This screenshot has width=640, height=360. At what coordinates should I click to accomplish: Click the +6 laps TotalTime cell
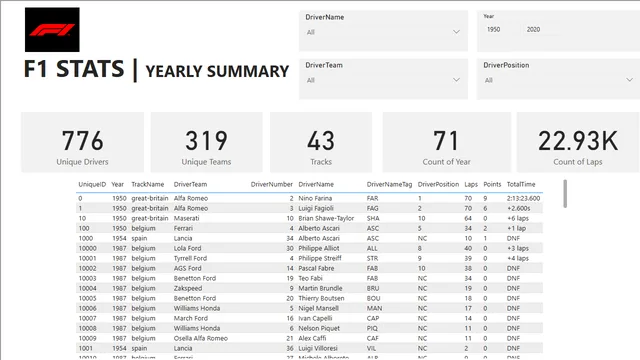(x=518, y=218)
